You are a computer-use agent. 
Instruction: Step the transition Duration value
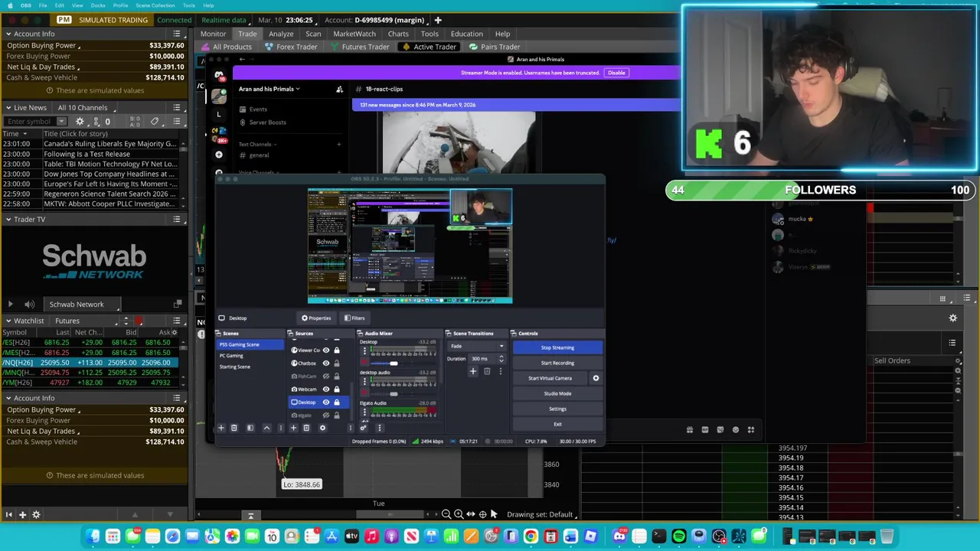(501, 358)
